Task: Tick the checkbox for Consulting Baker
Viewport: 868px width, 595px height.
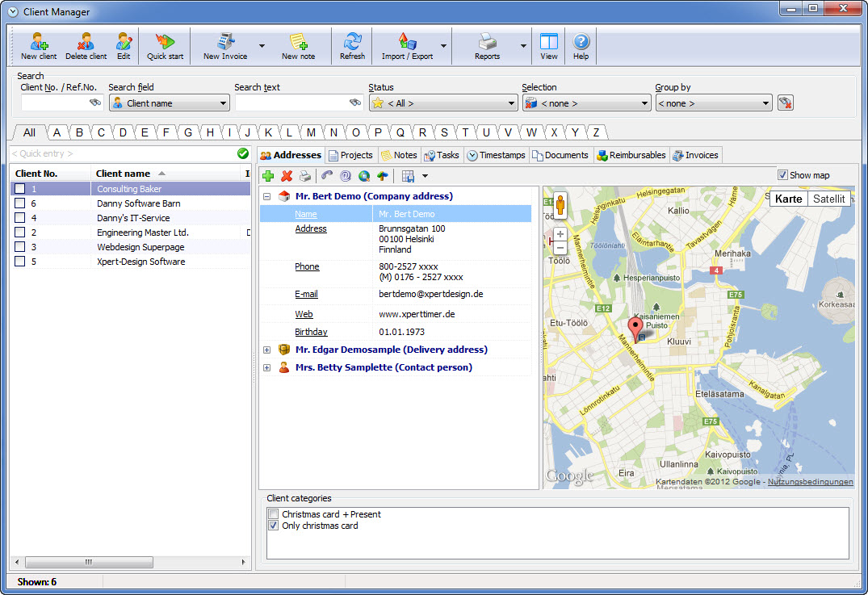Action: click(x=20, y=189)
